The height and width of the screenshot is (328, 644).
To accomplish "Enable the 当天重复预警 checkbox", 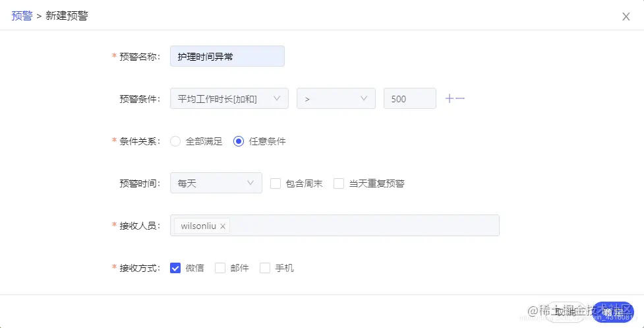I will pos(338,183).
